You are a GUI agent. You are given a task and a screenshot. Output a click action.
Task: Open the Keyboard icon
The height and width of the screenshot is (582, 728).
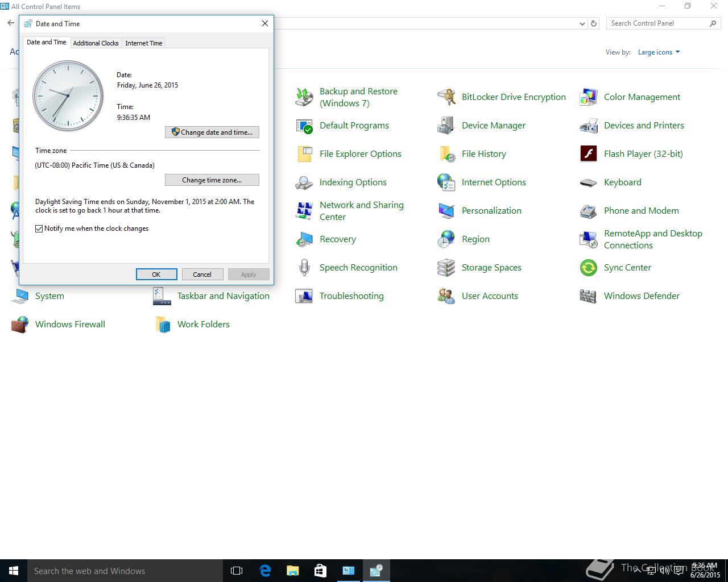589,182
